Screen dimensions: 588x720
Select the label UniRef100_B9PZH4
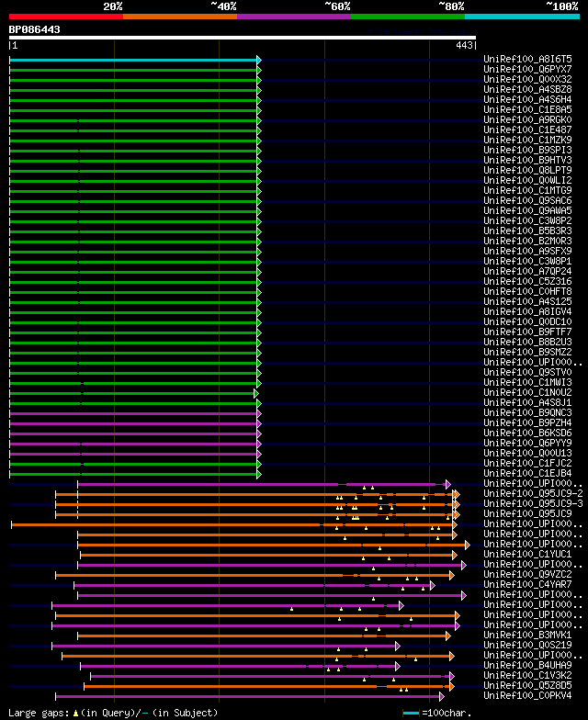(x=527, y=422)
